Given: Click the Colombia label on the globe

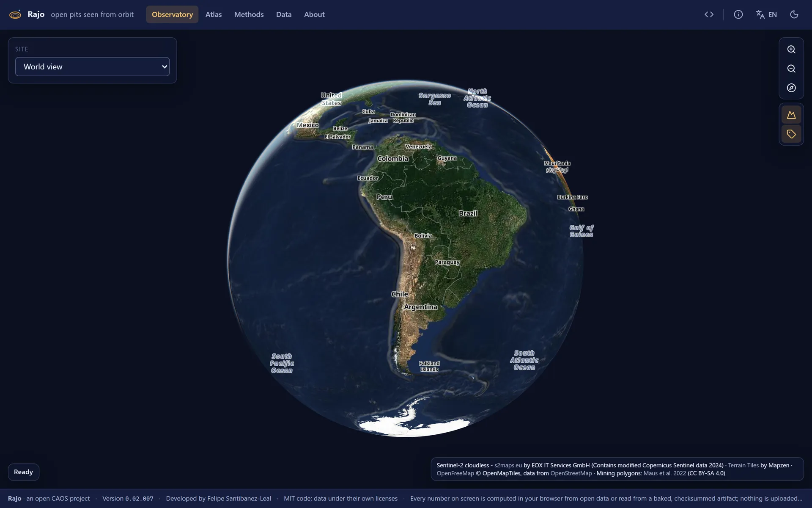Looking at the screenshot, I should tap(393, 159).
